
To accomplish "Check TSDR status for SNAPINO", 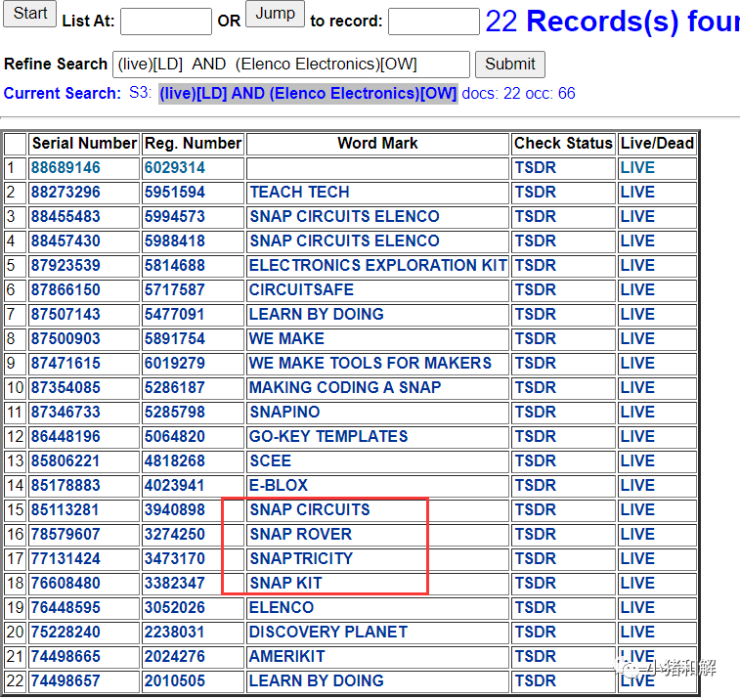I will [x=535, y=413].
